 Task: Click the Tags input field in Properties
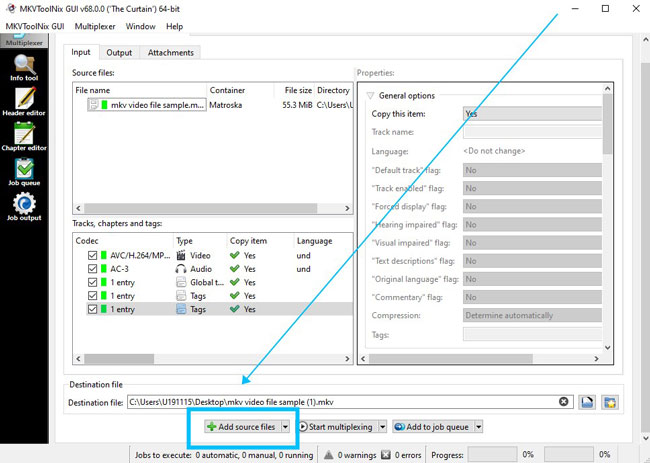[x=532, y=334]
